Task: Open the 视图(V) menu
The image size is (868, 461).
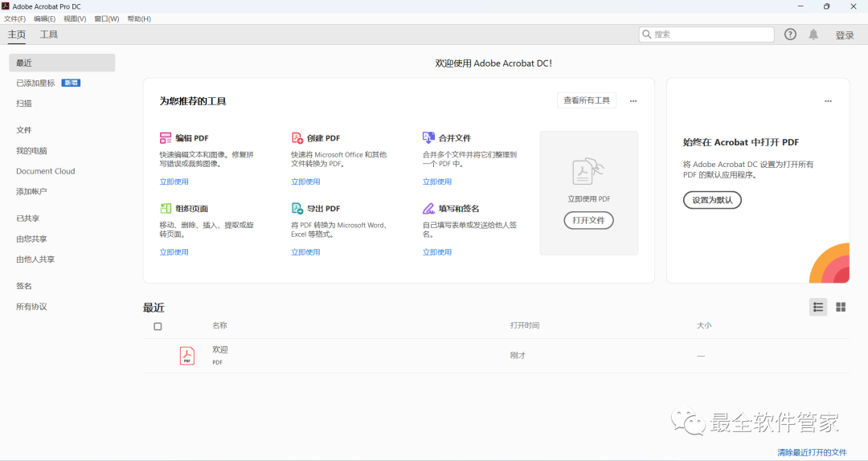Action: tap(75, 18)
